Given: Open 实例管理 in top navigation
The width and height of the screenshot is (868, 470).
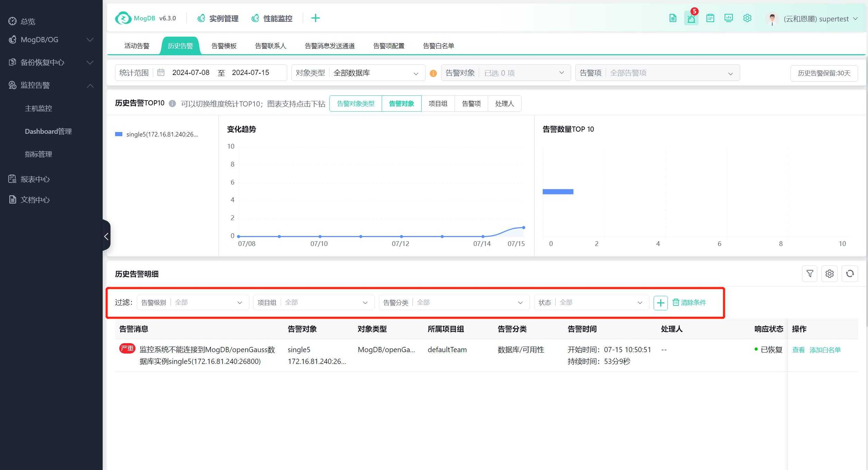Looking at the screenshot, I should click(x=218, y=19).
